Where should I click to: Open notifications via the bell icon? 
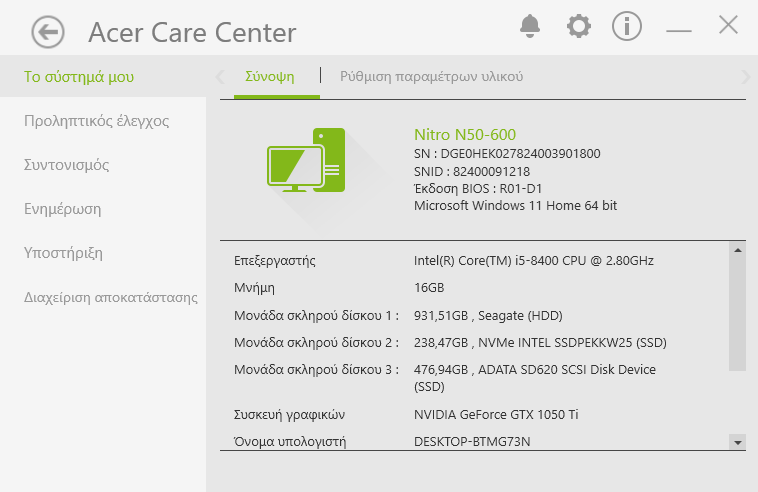pos(530,26)
